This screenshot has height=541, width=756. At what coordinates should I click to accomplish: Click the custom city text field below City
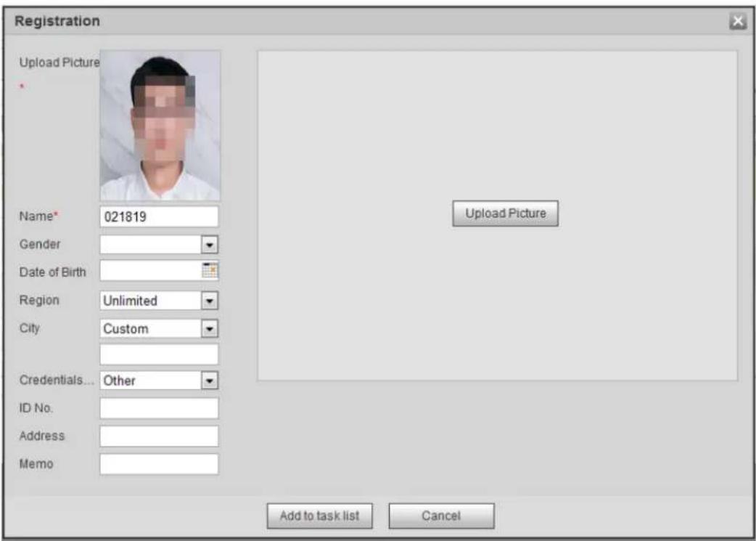point(159,354)
